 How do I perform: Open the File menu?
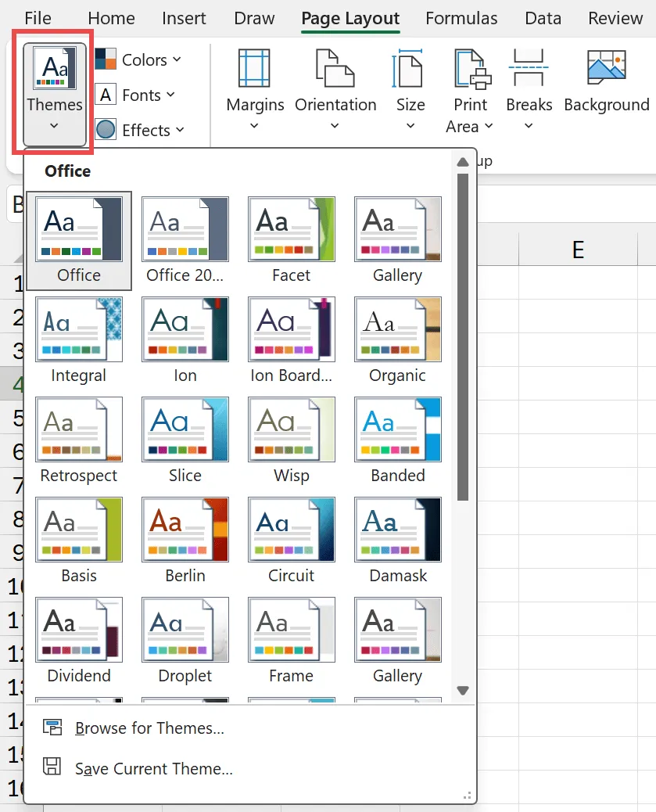pyautogui.click(x=38, y=19)
